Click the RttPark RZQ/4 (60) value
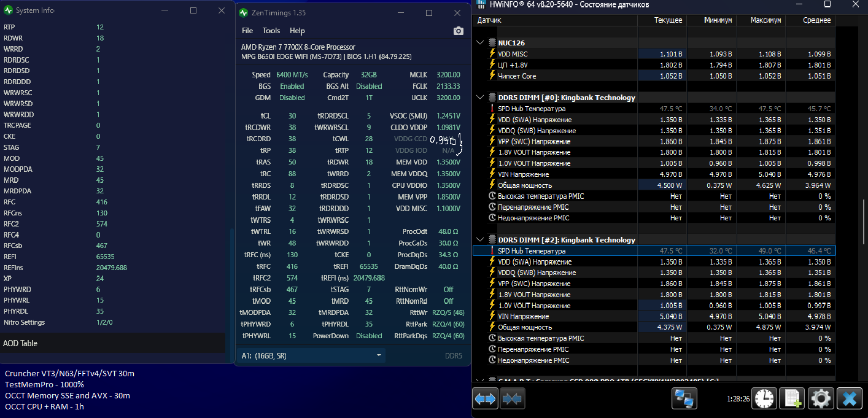Image resolution: width=868 pixels, height=418 pixels. pyautogui.click(x=448, y=324)
